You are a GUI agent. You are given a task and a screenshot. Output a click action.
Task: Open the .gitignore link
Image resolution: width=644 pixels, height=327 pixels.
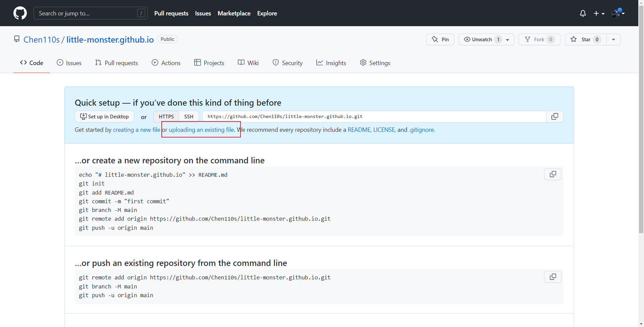coord(421,130)
